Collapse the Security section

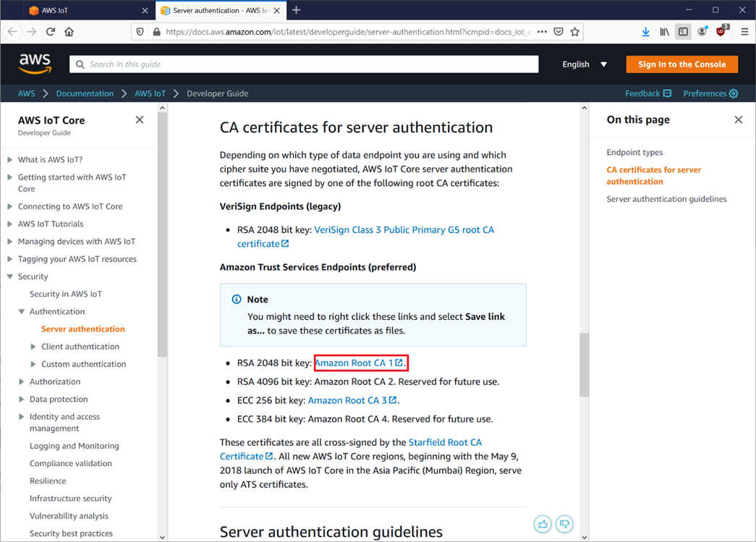9,276
